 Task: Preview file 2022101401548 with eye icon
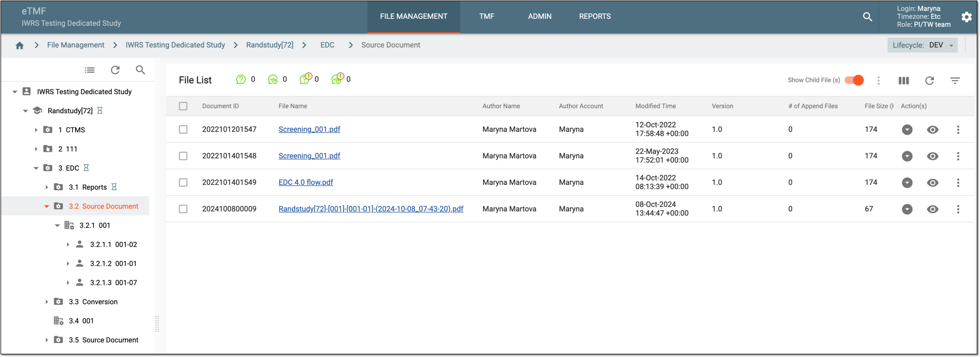pyautogui.click(x=933, y=156)
